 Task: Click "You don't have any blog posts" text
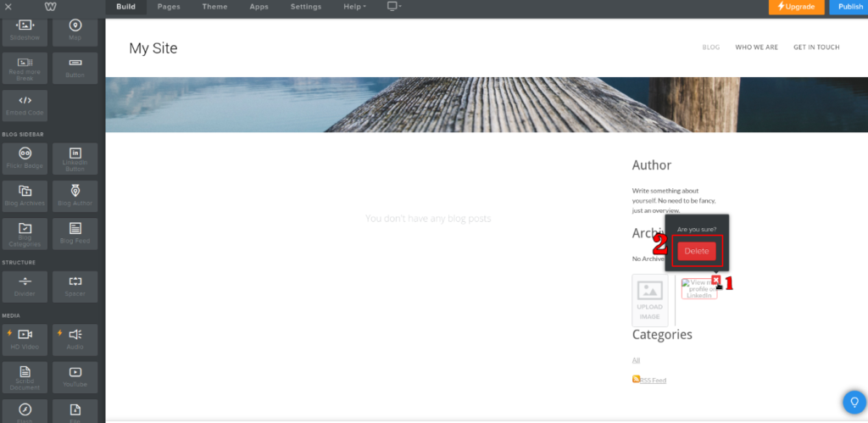428,219
